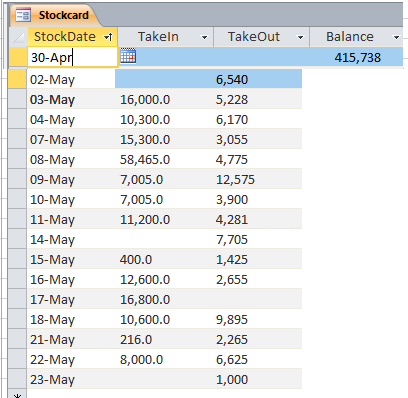Click the TakeIn value 58,465.0
The width and height of the screenshot is (408, 398).
pos(145,160)
